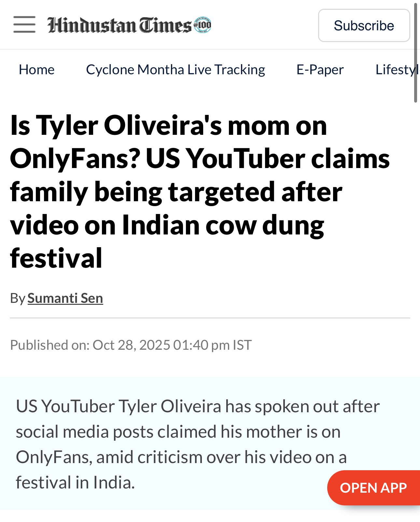Open the E-Paper section
This screenshot has height=522, width=420.
pyautogui.click(x=320, y=70)
